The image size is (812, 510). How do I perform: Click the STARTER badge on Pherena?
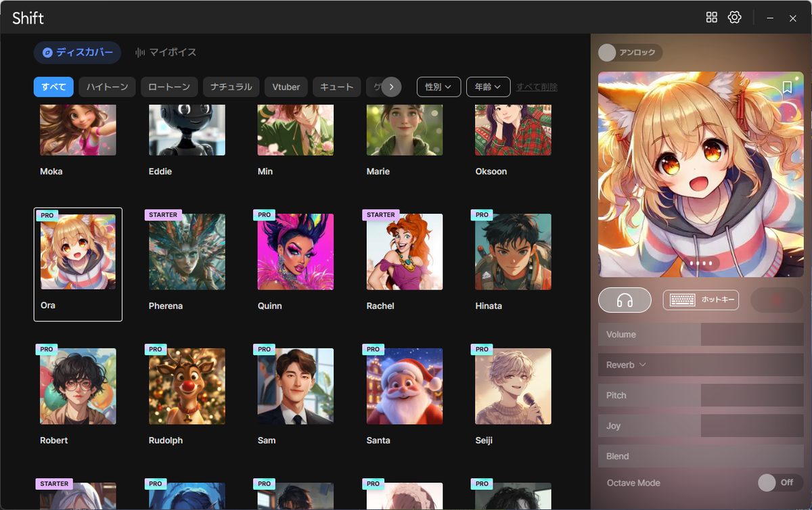[x=163, y=214]
